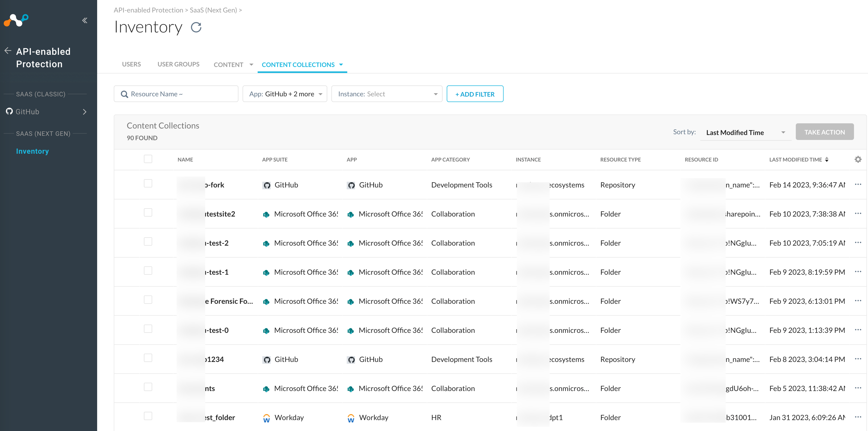Click the 'Feb 14 2023, 9:36:47' timestamp cell
Screen dimensions: 868x431
[x=807, y=185]
